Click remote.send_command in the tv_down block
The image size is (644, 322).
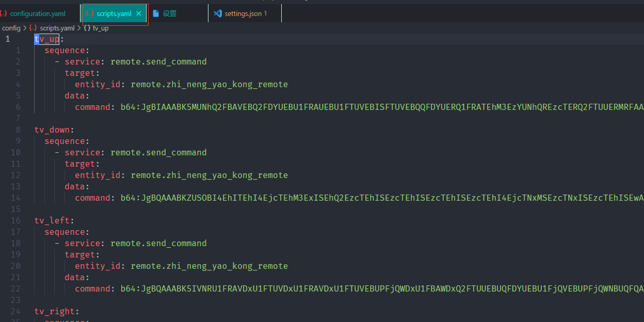click(x=158, y=152)
